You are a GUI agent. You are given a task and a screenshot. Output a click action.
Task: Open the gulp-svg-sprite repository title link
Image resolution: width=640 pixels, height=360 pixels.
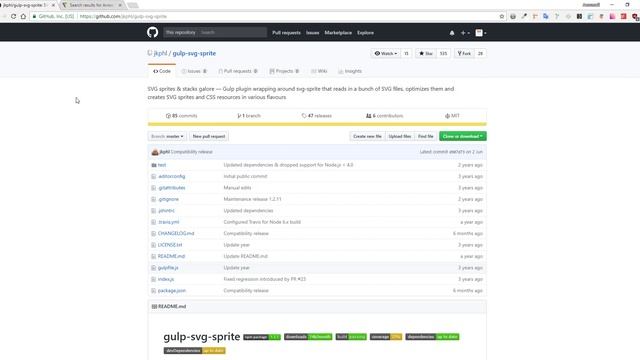click(x=194, y=53)
